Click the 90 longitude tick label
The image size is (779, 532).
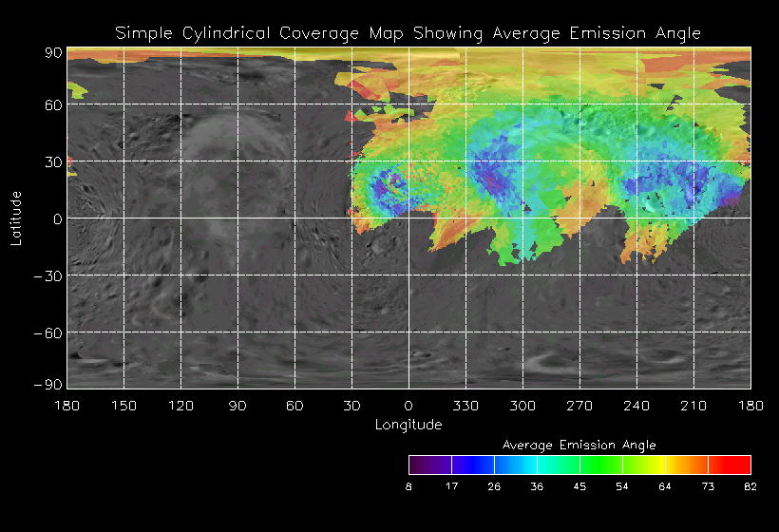(x=237, y=406)
